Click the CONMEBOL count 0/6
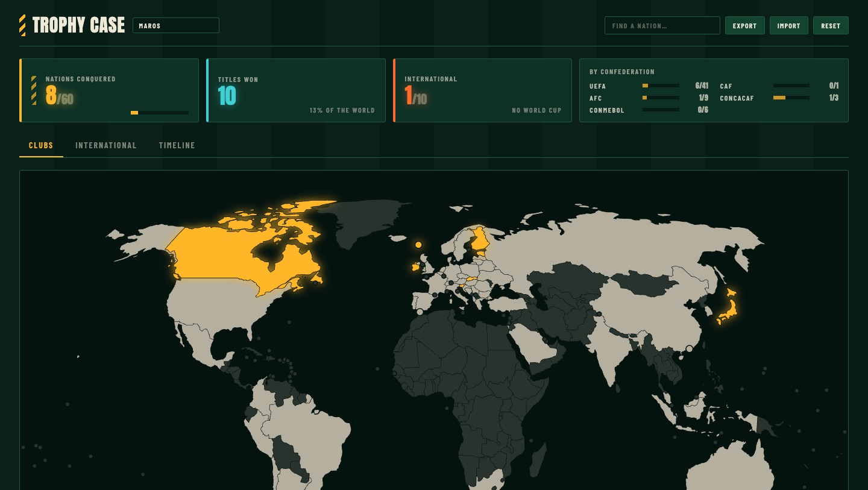Viewport: 868px width, 490px height. (x=703, y=110)
